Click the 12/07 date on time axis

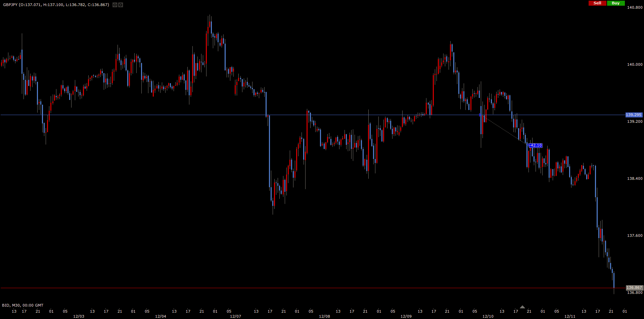pyautogui.click(x=235, y=316)
